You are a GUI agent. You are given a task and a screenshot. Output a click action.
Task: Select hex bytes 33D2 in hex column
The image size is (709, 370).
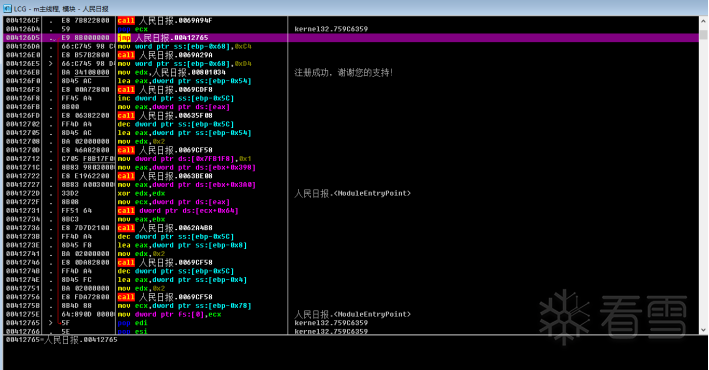[70, 193]
